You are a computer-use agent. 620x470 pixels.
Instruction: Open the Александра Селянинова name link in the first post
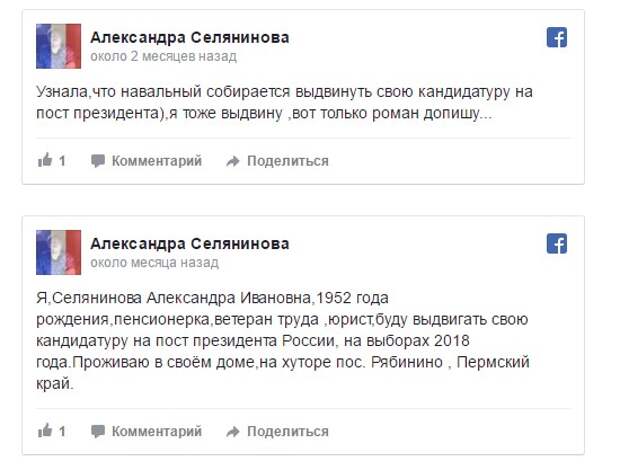[x=190, y=38]
